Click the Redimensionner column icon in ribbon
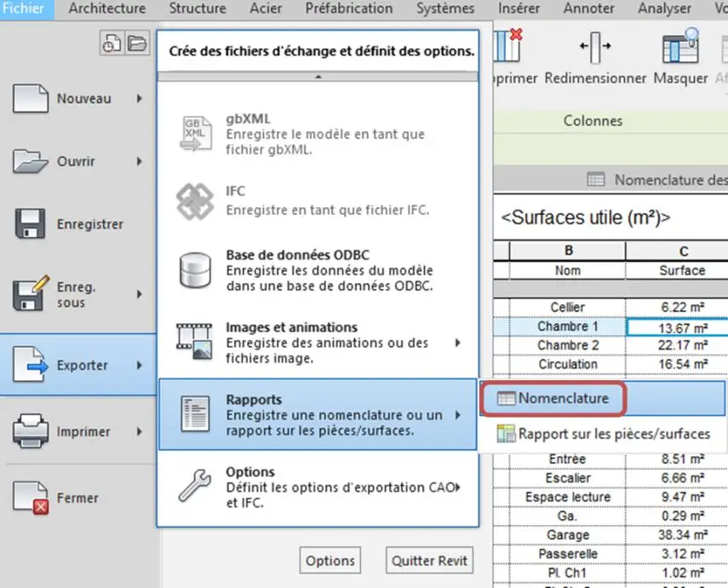 [595, 47]
